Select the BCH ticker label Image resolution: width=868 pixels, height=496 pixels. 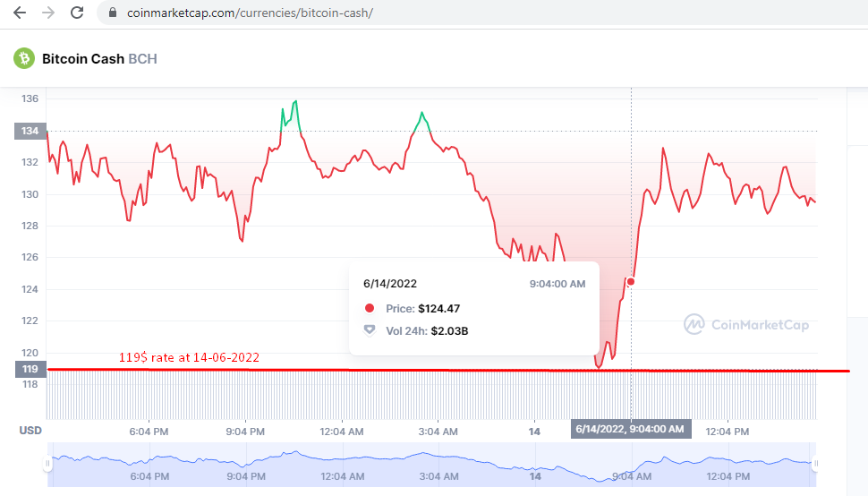click(x=143, y=59)
